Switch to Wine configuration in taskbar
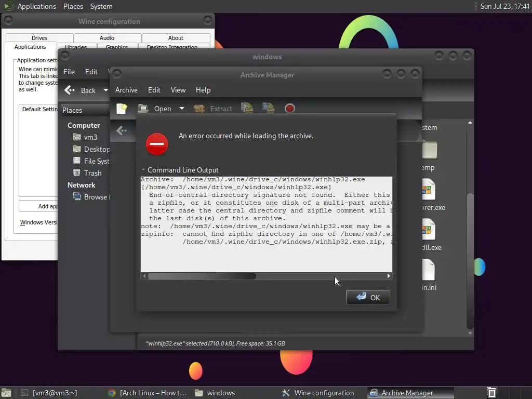Screen dimensions: 532x399 coord(318,393)
